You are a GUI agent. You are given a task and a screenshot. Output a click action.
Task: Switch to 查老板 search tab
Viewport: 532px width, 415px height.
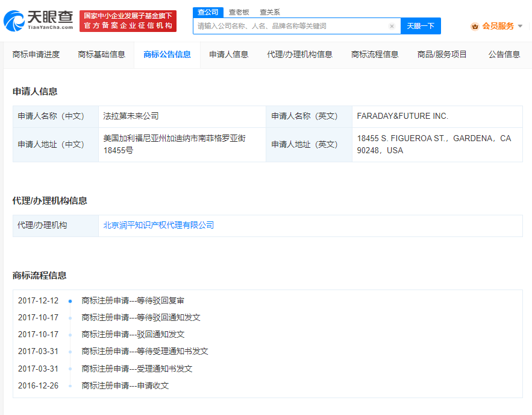tap(239, 12)
